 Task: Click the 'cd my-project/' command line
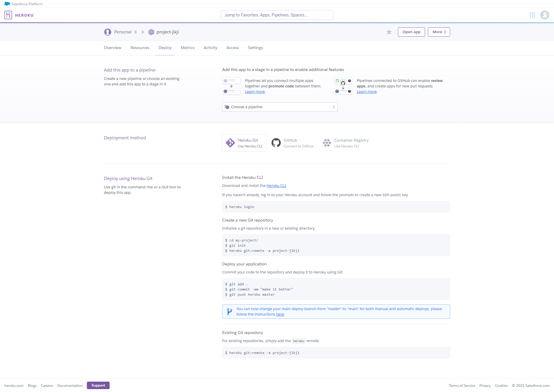pos(242,240)
